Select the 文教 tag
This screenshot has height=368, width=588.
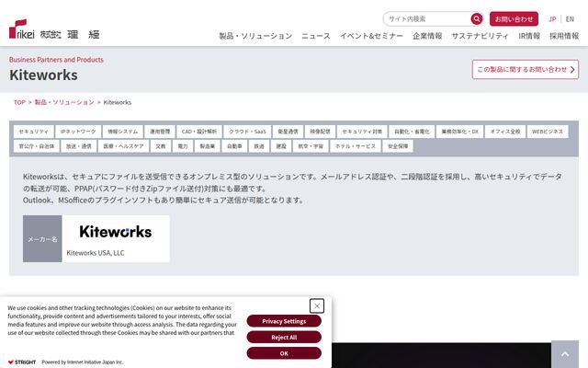(161, 146)
